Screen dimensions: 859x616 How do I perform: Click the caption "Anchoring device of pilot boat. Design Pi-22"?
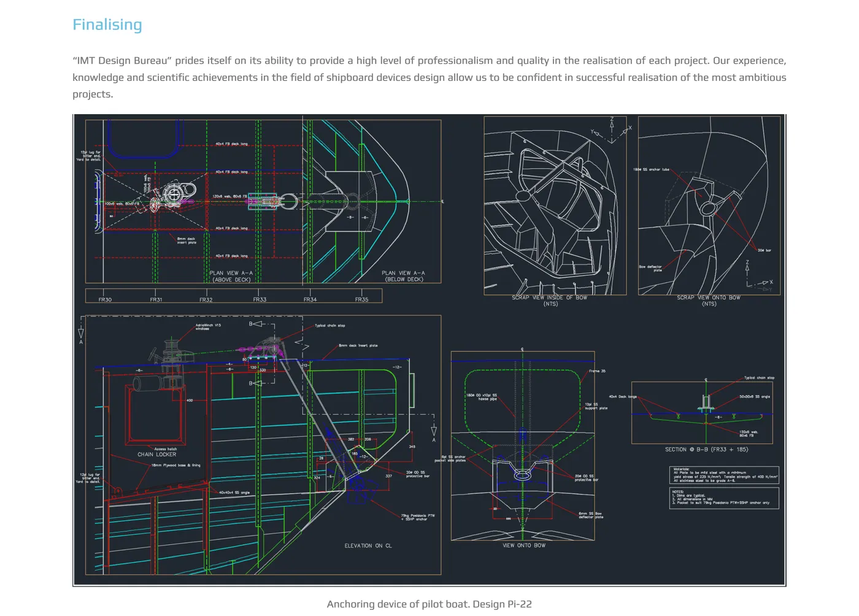(x=429, y=604)
